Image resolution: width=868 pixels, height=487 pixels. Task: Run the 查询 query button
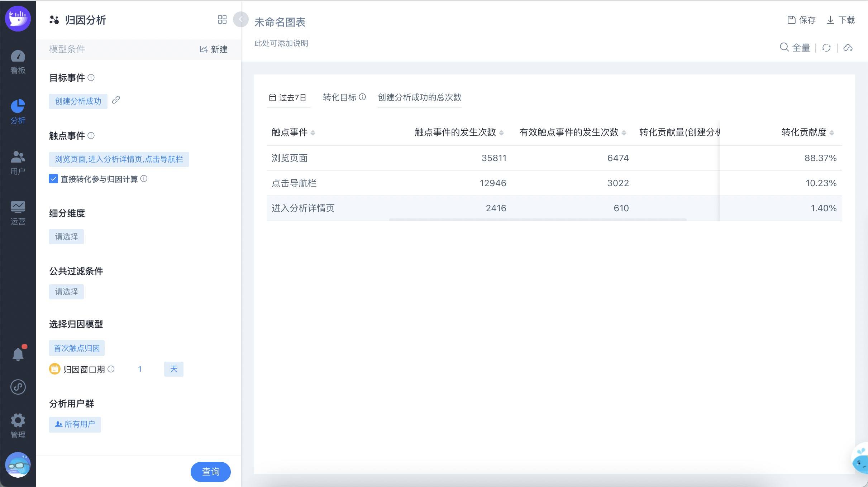(x=211, y=472)
